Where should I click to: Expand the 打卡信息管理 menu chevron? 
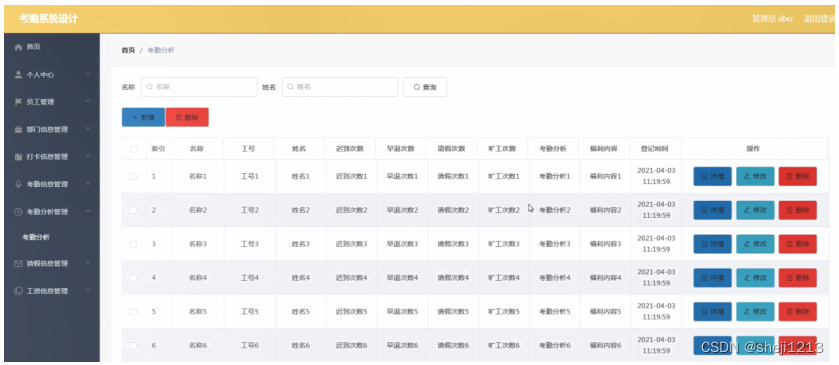[x=88, y=157]
